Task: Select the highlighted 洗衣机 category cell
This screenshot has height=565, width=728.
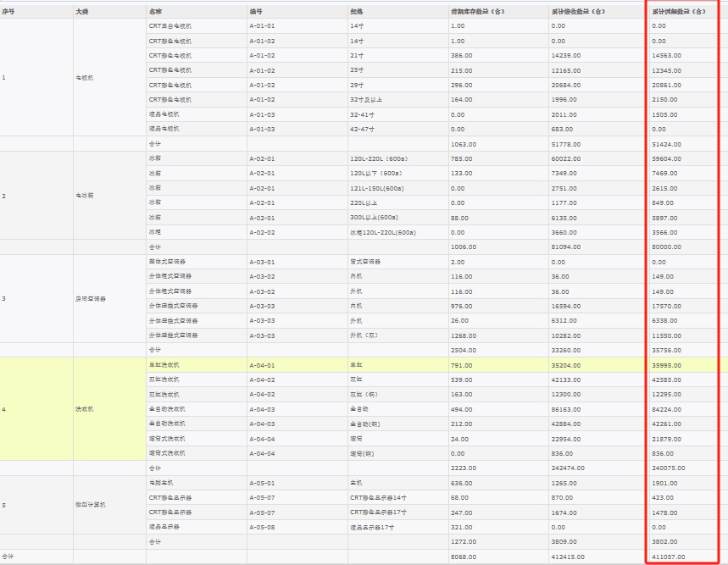Action: coord(85,409)
